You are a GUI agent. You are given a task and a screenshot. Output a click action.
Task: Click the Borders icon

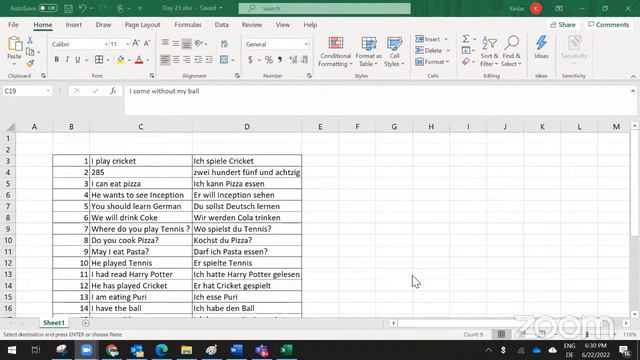coord(99,60)
